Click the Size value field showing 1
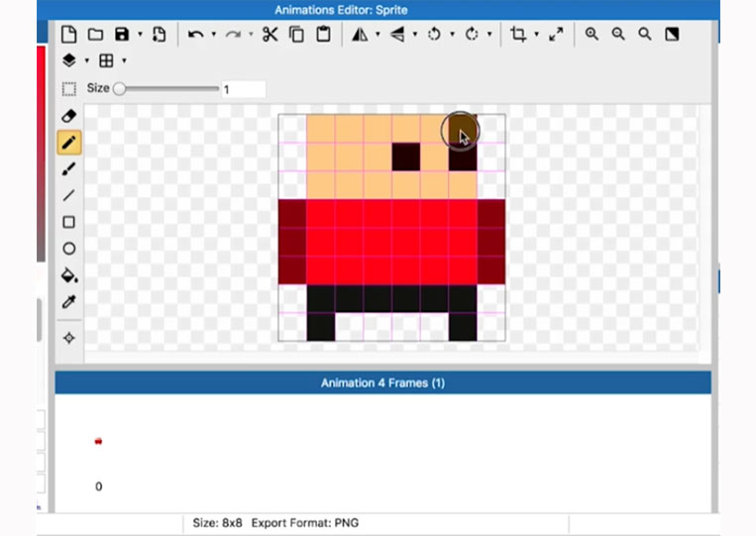Viewport: 756px width, 536px height. click(244, 89)
